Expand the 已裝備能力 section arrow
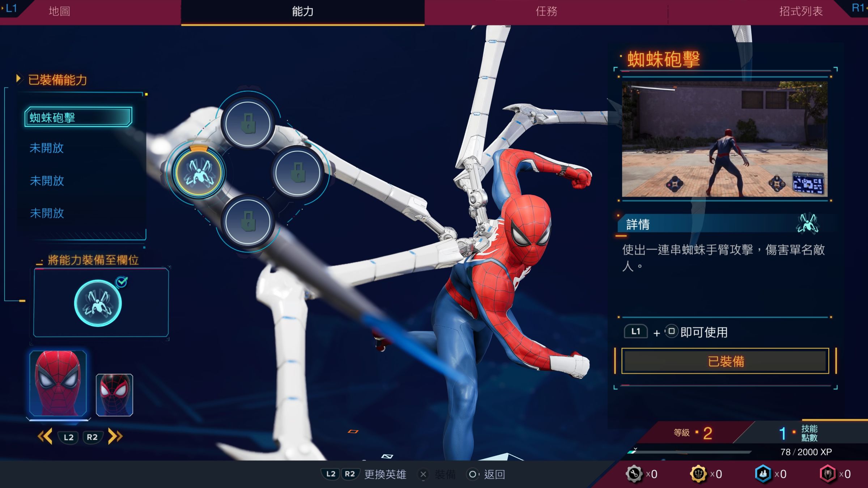Image resolution: width=868 pixels, height=488 pixels. tap(18, 78)
